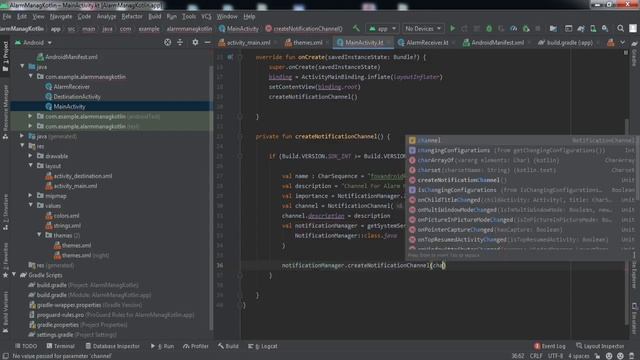Open the Profiler tool window
The height and width of the screenshot is (360, 640).
coord(196,346)
